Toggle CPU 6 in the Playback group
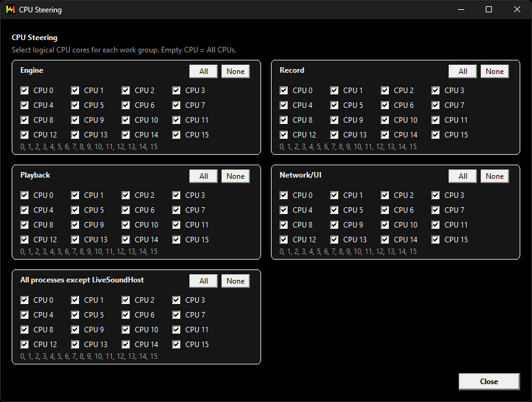This screenshot has width=532, height=402. tap(125, 210)
